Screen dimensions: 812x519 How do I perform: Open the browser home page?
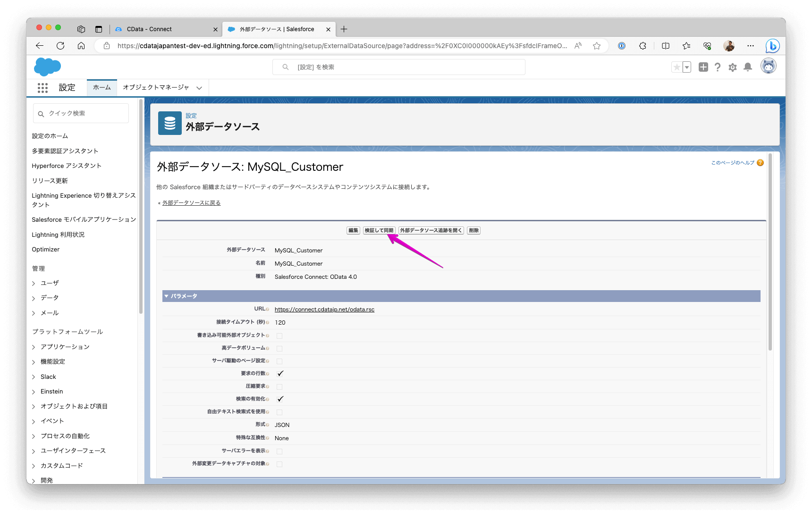tap(81, 46)
